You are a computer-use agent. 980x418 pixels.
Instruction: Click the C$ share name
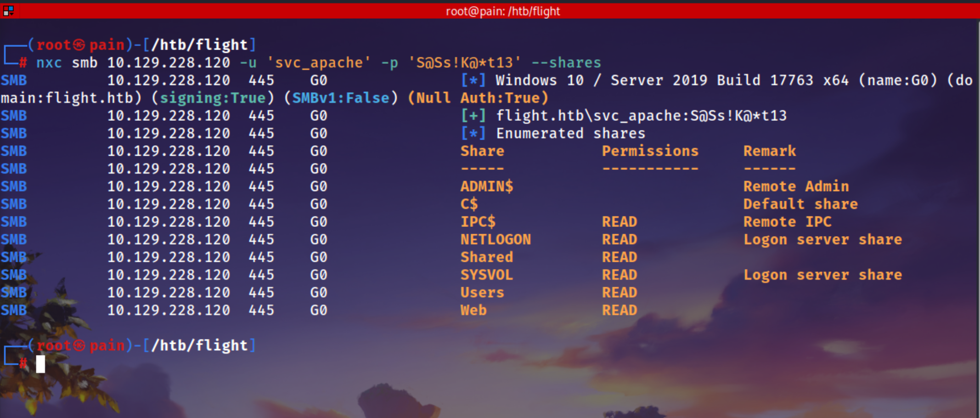click(x=469, y=204)
